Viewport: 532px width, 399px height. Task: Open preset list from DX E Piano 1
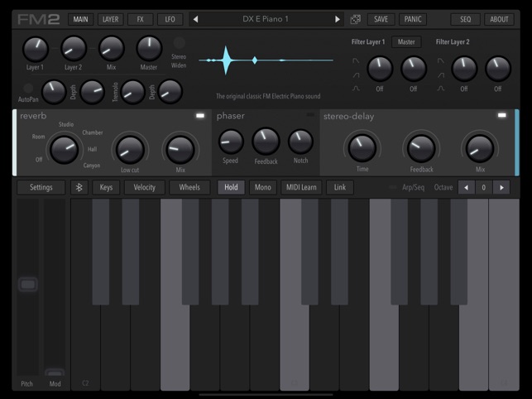[x=266, y=19]
